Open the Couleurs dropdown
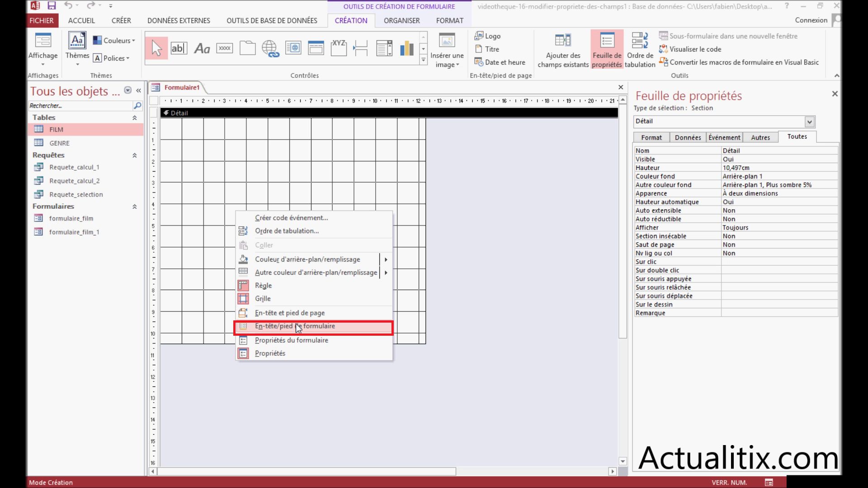This screenshot has height=488, width=868. (x=114, y=41)
